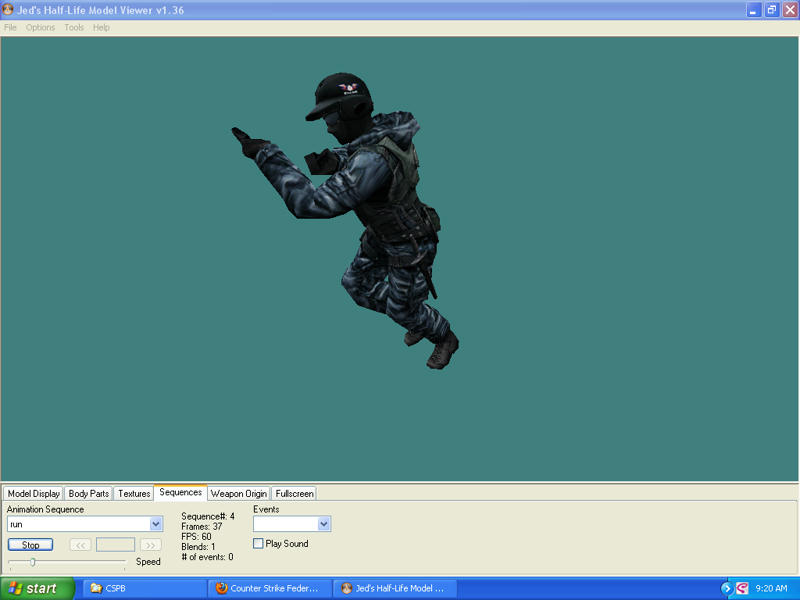Click the 'Blends: 1' text

pos(198,547)
